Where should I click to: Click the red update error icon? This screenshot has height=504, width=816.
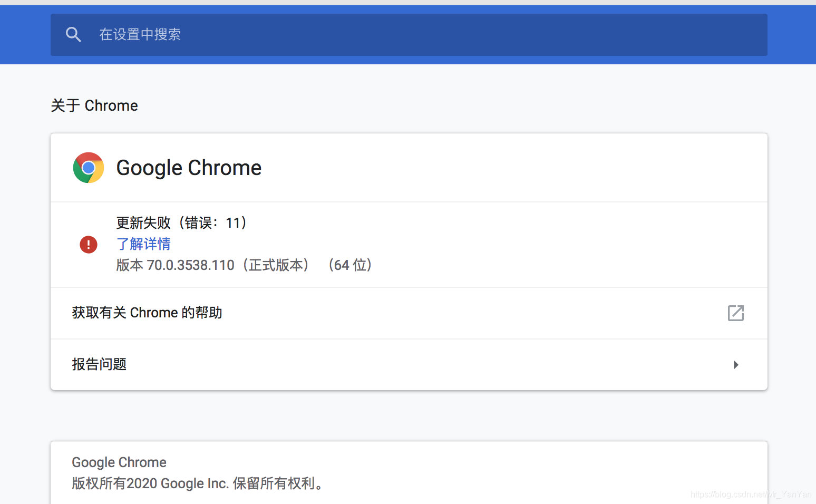coord(89,245)
